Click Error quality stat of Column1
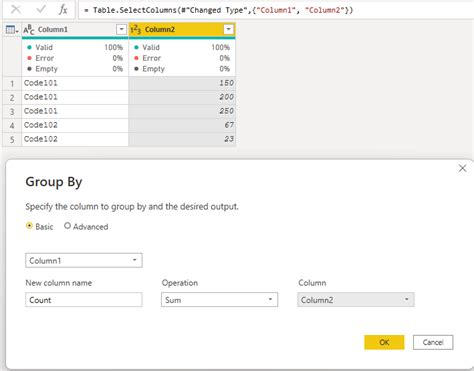 75,58
